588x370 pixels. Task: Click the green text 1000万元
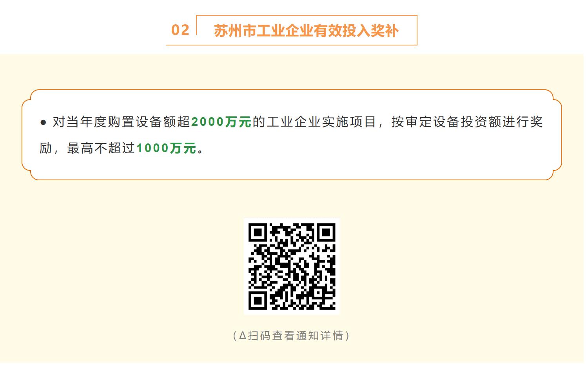(x=166, y=148)
